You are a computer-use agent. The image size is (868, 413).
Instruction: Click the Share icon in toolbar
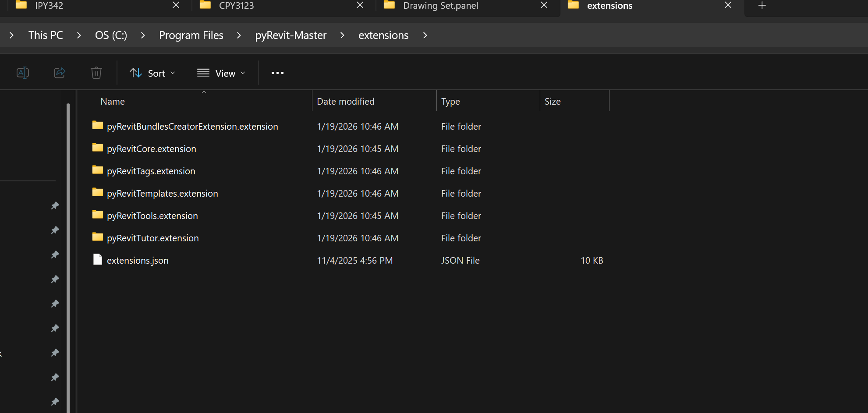60,73
